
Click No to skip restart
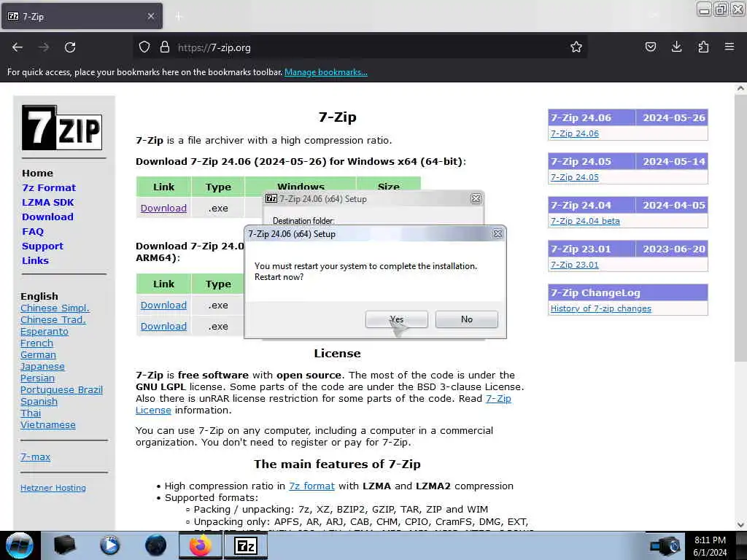pos(466,319)
